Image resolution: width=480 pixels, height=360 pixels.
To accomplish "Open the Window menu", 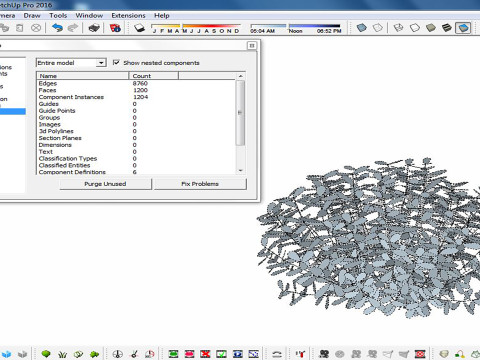I will 89,15.
